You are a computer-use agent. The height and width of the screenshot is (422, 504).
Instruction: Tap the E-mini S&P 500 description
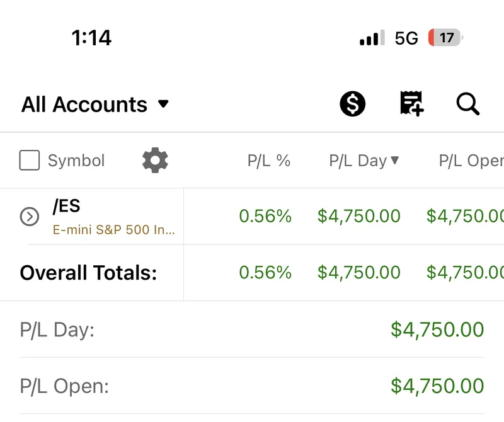[114, 230]
